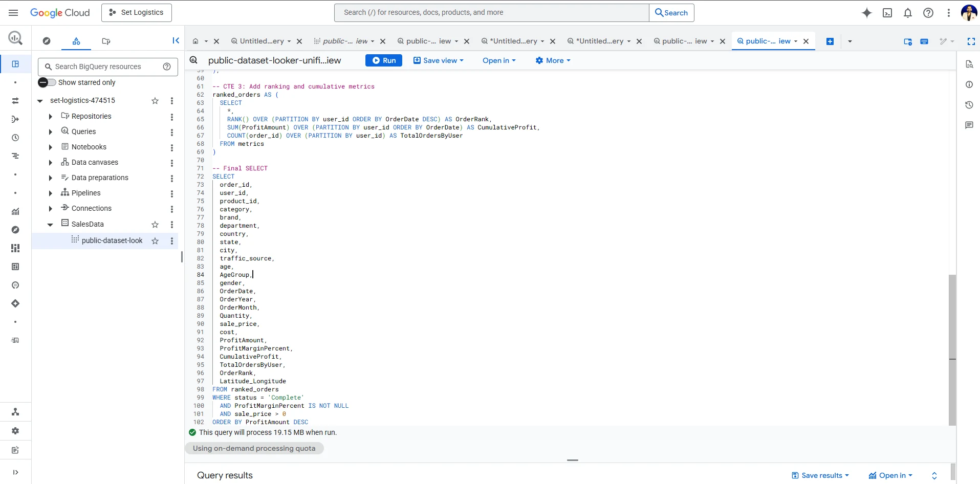The height and width of the screenshot is (484, 980).
Task: Toggle full screen editor mode
Action: (x=971, y=41)
